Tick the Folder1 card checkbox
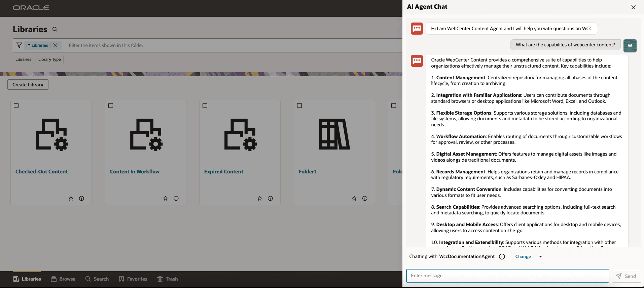Viewport: 644px width, 288px height. 299,106
